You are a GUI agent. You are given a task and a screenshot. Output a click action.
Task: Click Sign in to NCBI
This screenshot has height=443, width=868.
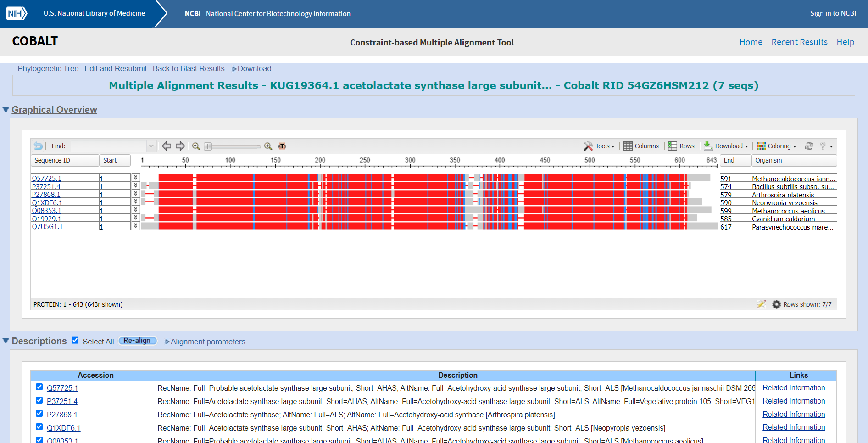[833, 13]
